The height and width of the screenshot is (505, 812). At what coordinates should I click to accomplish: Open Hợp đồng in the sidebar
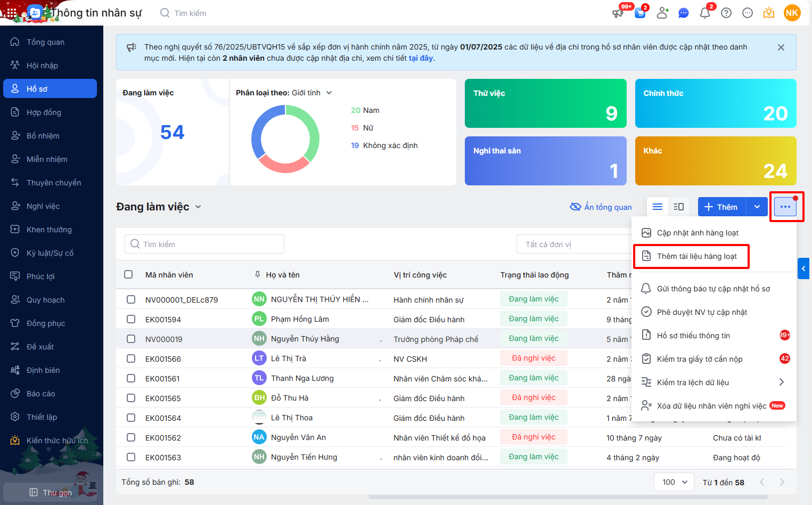click(44, 112)
